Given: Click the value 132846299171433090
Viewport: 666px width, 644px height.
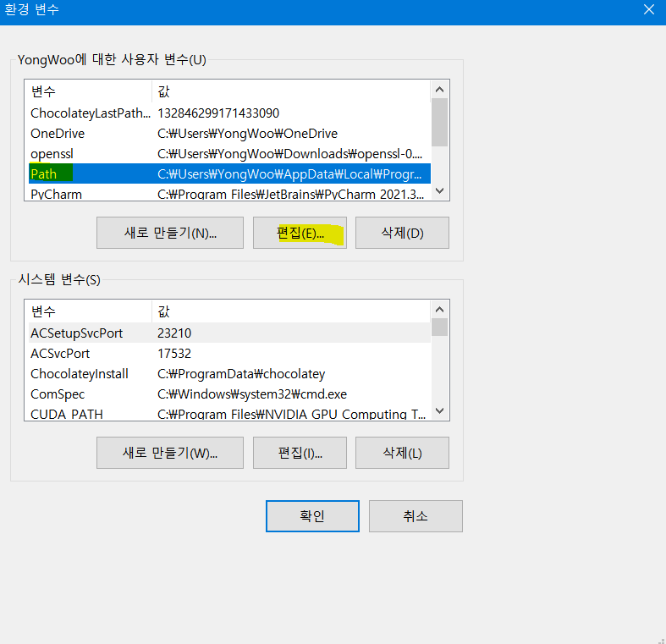Looking at the screenshot, I should 218,113.
